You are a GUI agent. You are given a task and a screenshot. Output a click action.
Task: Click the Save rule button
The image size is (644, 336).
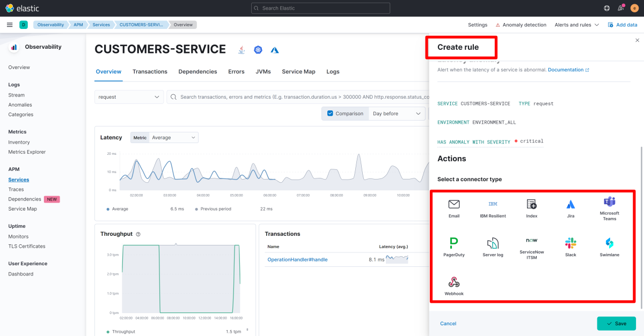(616, 324)
